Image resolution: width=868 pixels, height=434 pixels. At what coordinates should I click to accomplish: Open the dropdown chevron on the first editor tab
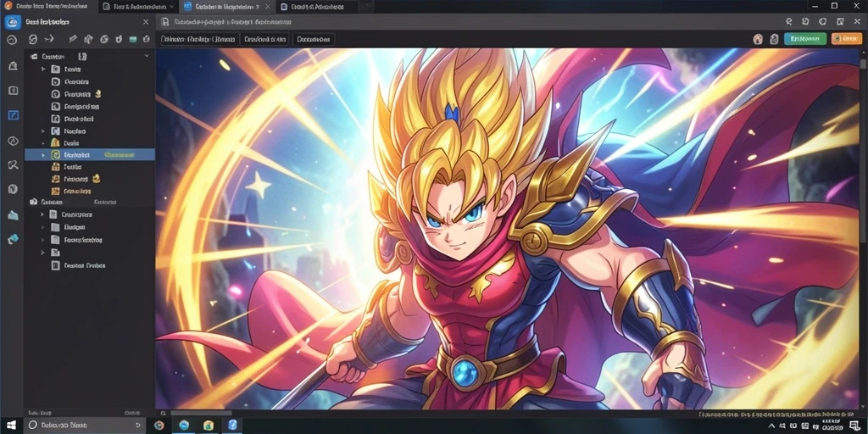171,7
